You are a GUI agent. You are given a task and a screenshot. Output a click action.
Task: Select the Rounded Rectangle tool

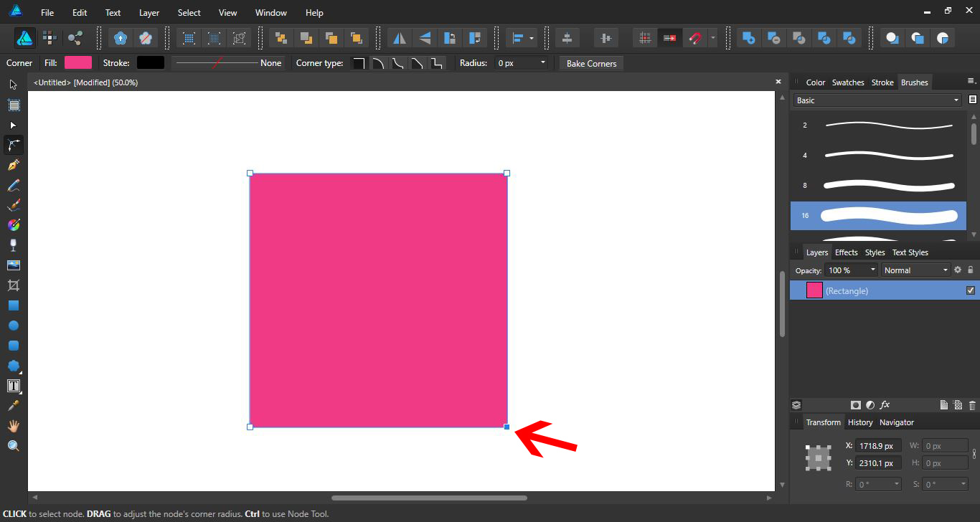point(13,346)
